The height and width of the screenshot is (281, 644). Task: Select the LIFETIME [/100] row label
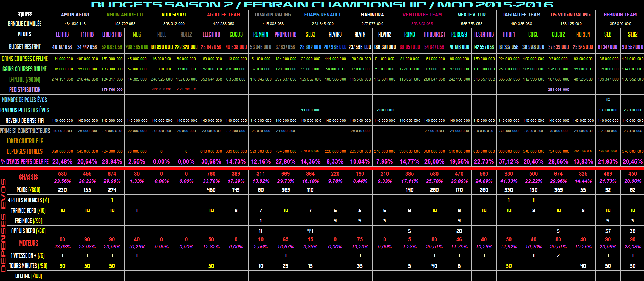[28, 276]
